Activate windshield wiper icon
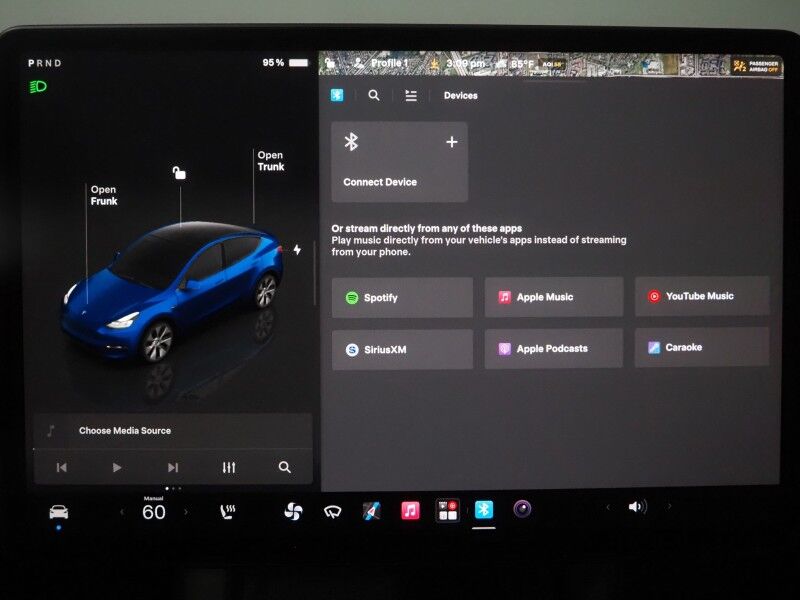This screenshot has width=800, height=600. point(333,512)
